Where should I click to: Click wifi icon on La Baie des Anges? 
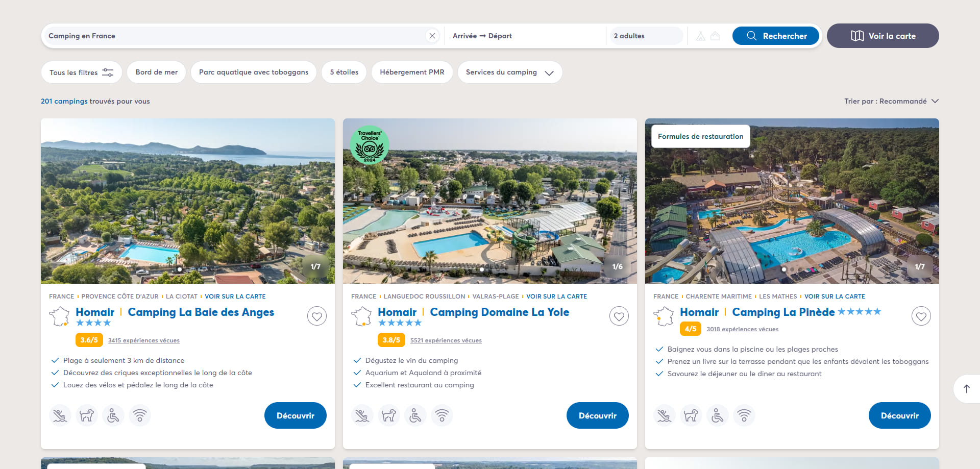click(x=140, y=415)
